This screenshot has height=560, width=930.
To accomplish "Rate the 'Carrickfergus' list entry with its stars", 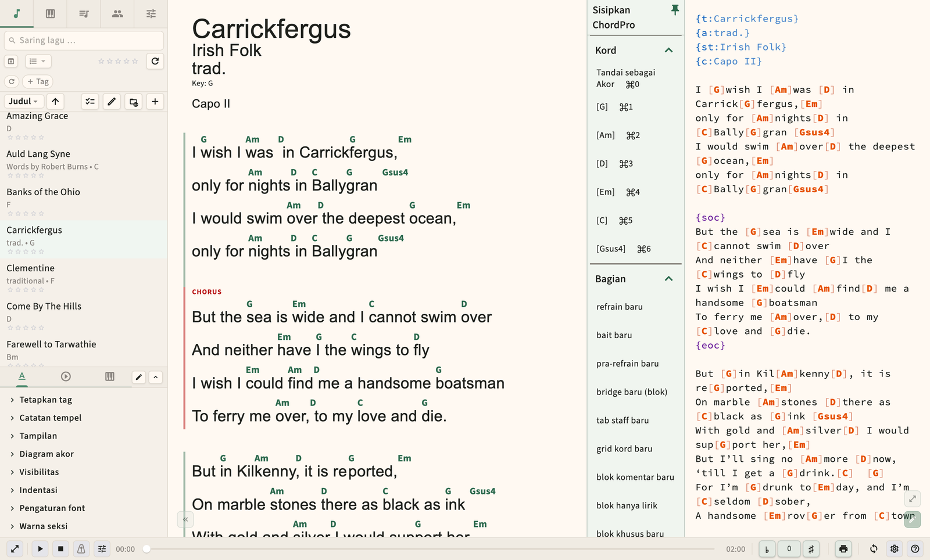I will coord(26,252).
